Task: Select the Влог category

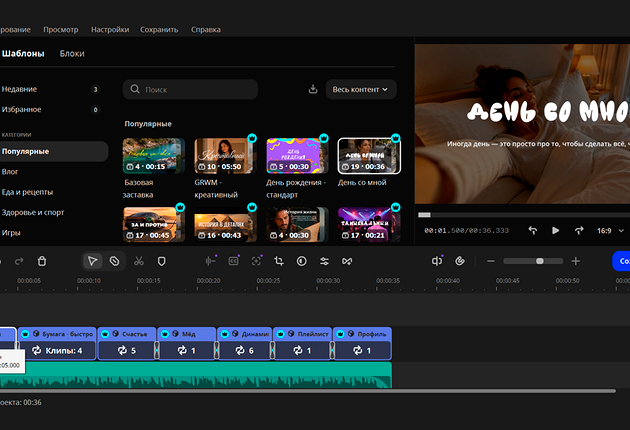Action: tap(10, 172)
